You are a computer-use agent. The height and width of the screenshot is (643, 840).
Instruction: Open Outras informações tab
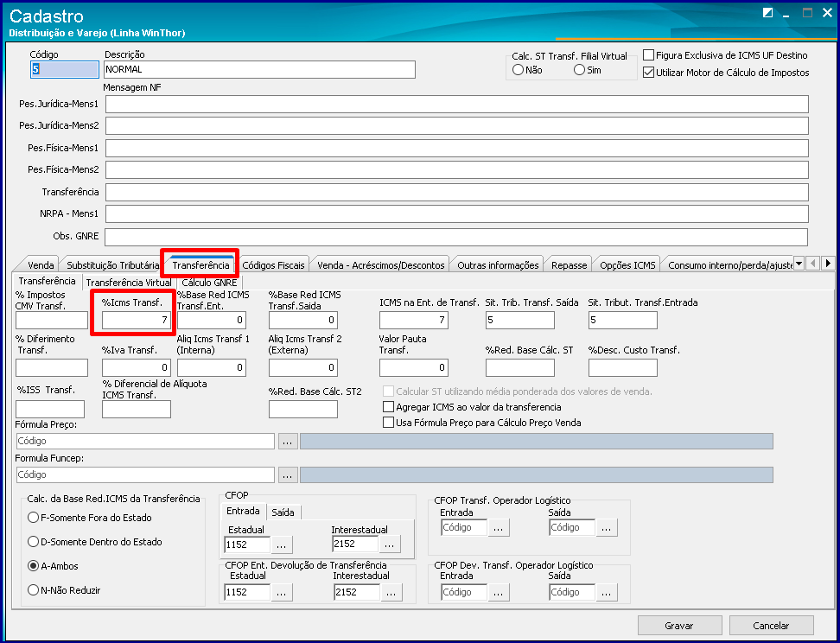[x=498, y=265]
